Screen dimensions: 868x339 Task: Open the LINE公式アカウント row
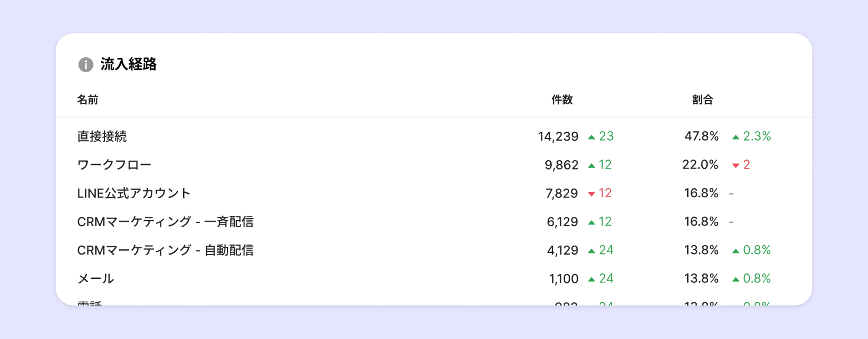tap(134, 193)
